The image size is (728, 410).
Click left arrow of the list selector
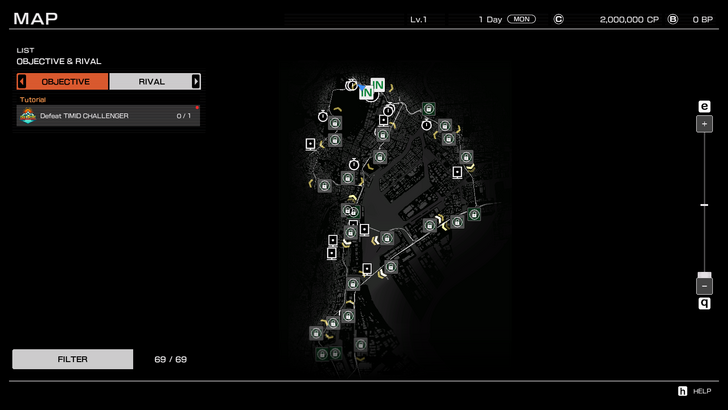22,81
